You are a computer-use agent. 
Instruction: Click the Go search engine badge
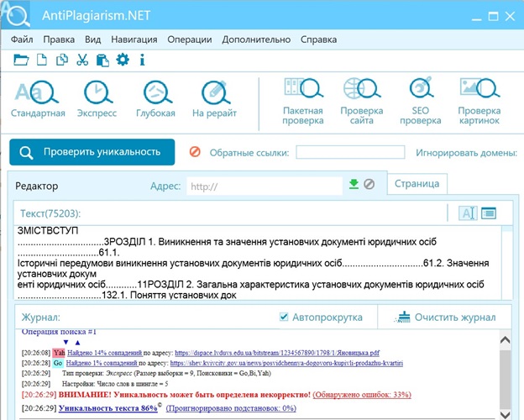coord(58,363)
